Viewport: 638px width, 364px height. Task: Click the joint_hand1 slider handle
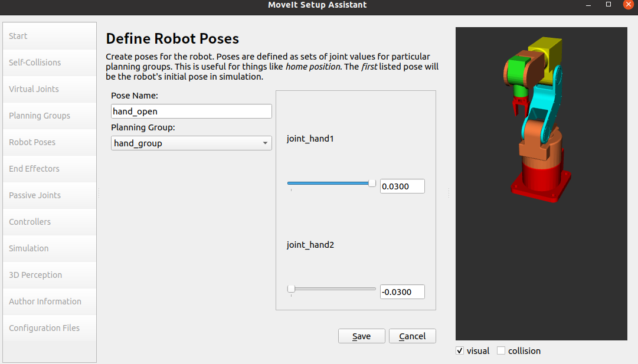pyautogui.click(x=372, y=183)
